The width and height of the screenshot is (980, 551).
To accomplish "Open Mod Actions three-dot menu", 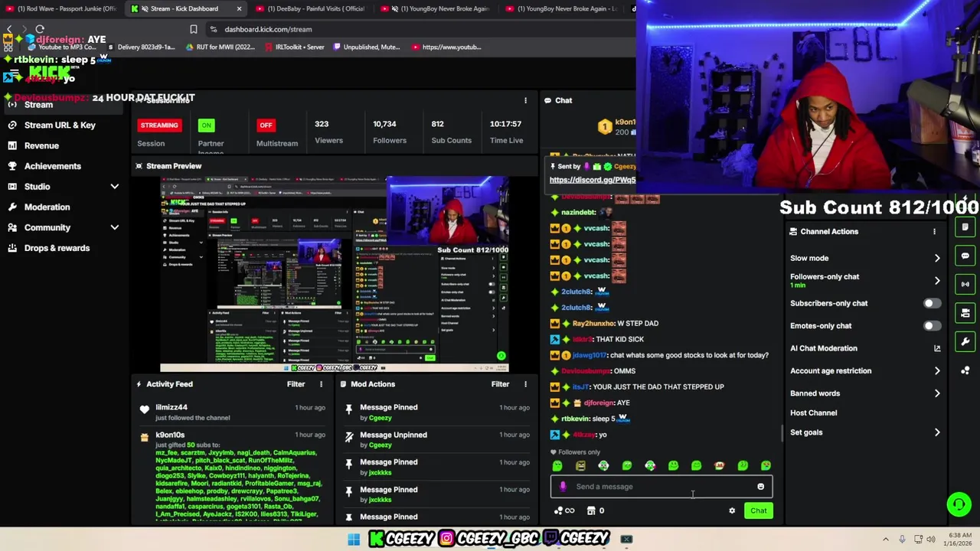I will [525, 384].
